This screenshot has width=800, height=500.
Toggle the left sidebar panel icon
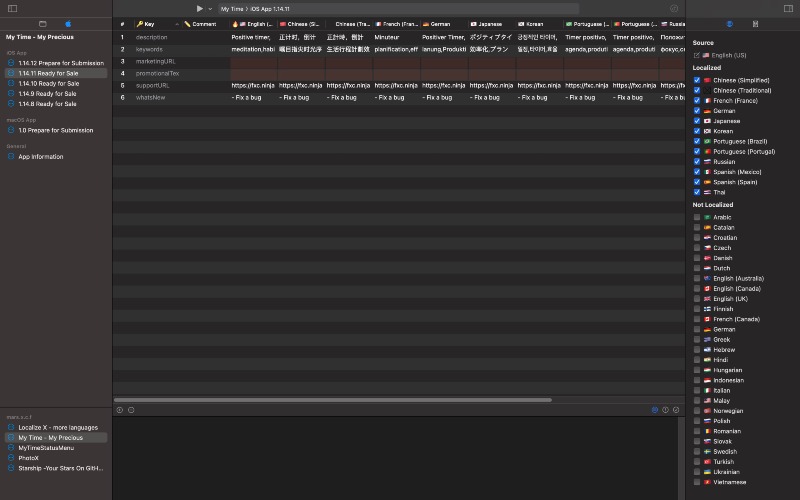(13, 9)
